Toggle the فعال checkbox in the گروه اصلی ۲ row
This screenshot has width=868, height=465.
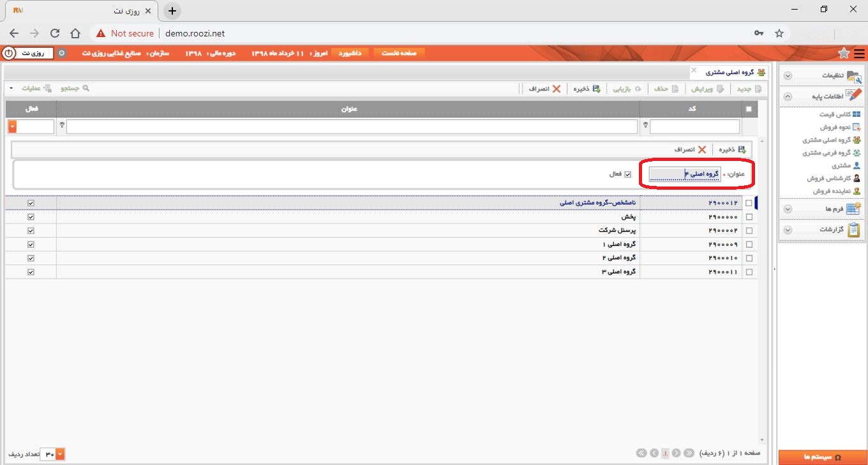click(x=31, y=258)
